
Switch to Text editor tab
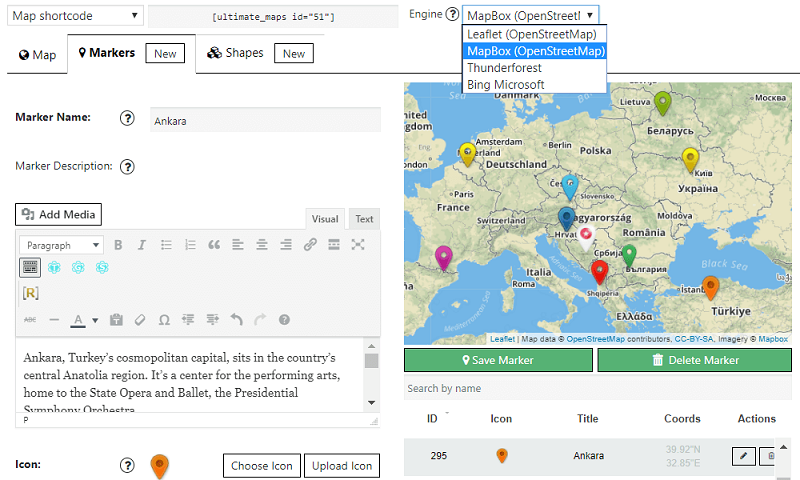[x=364, y=219]
